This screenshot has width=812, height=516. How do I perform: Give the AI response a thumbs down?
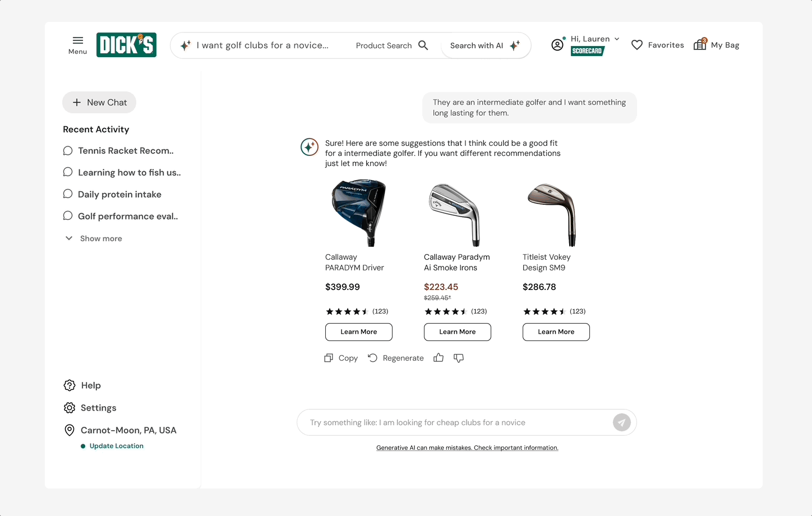[x=459, y=358]
